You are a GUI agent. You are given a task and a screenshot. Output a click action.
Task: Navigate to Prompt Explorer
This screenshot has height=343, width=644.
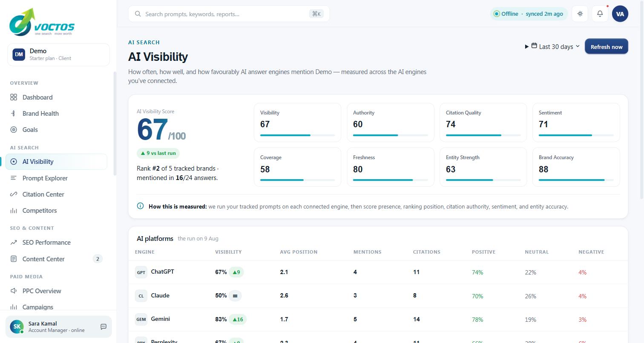coord(56,178)
